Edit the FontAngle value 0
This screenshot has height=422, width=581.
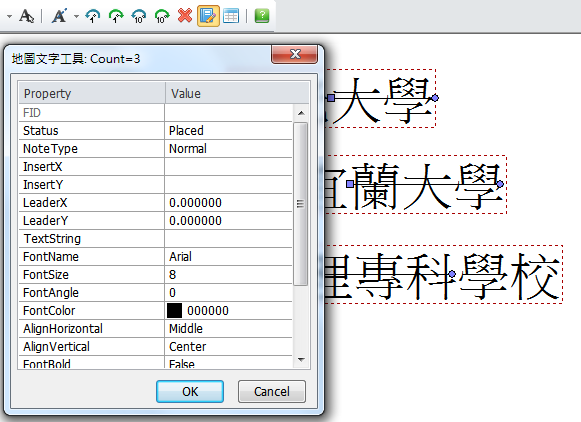click(228, 293)
